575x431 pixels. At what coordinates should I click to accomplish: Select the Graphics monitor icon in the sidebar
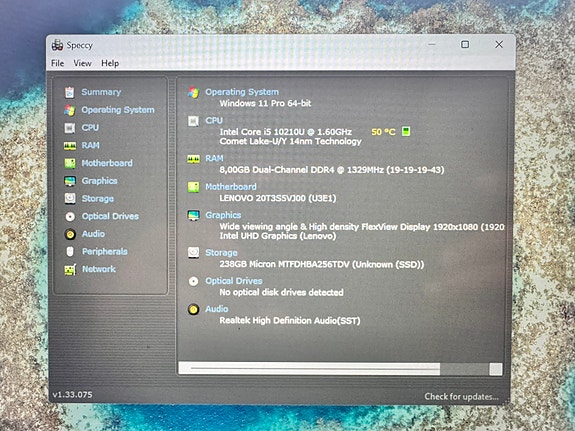click(x=70, y=181)
